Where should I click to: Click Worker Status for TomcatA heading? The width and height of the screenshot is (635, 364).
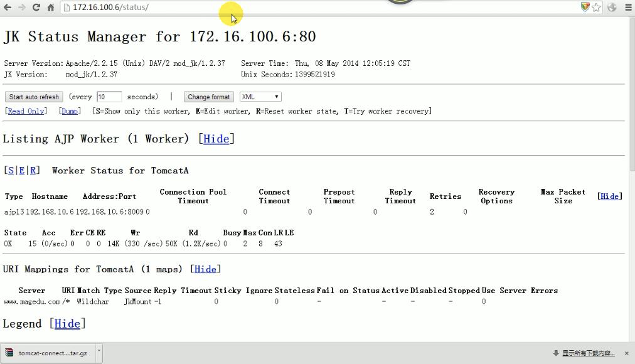click(x=120, y=171)
